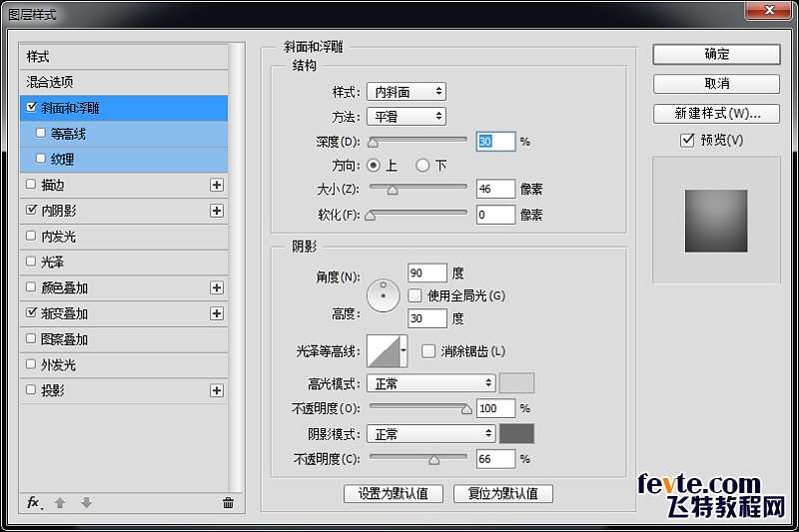
Task: Open the 光泽等高线 picker arrow
Action: click(403, 350)
